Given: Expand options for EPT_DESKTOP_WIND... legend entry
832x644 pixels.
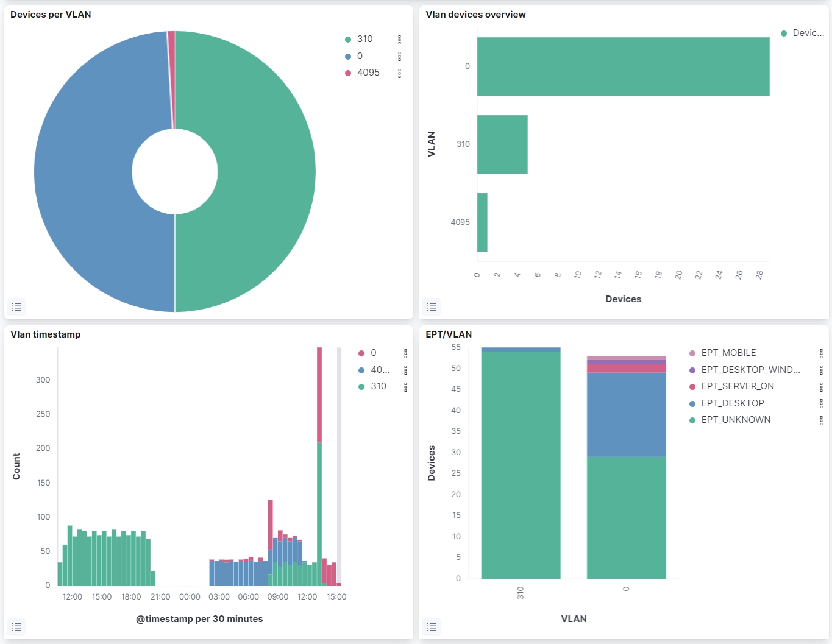Looking at the screenshot, I should [821, 370].
